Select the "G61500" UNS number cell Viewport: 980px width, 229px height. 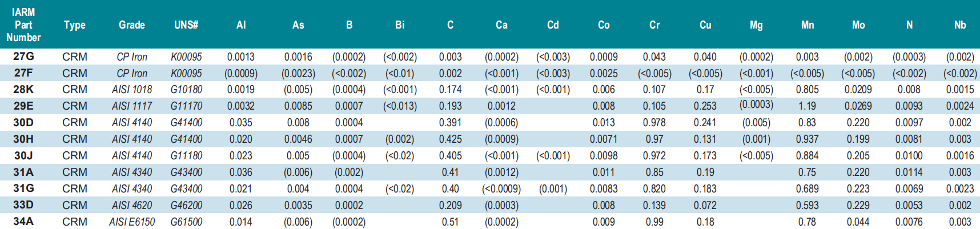[x=186, y=222]
